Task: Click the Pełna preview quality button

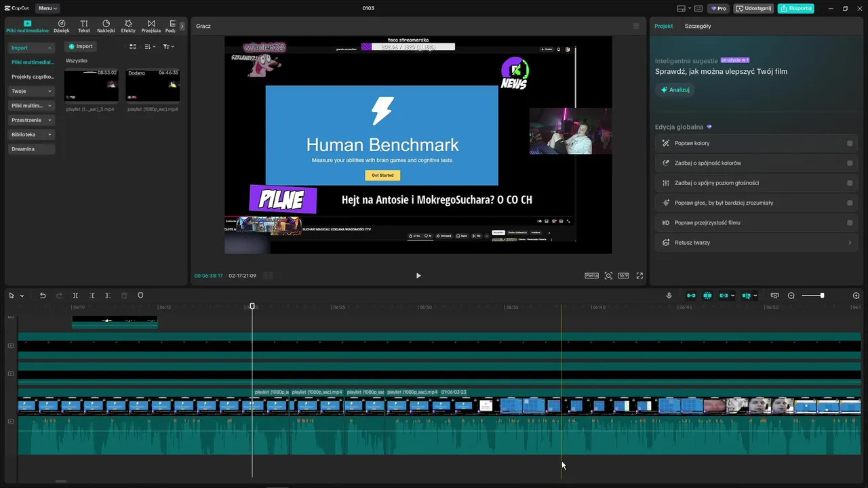Action: click(x=592, y=276)
